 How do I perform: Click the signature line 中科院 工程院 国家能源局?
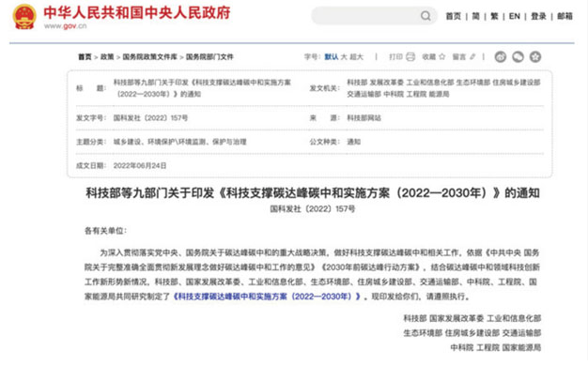[x=495, y=347]
